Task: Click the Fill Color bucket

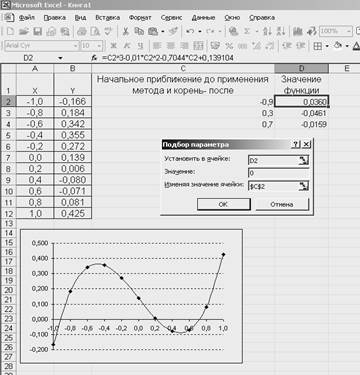Action: (x=338, y=45)
